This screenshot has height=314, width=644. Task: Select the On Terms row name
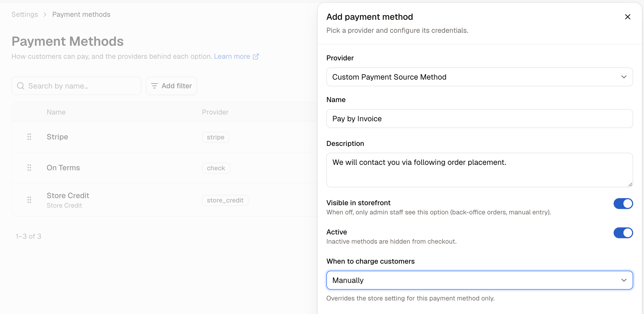pyautogui.click(x=63, y=168)
